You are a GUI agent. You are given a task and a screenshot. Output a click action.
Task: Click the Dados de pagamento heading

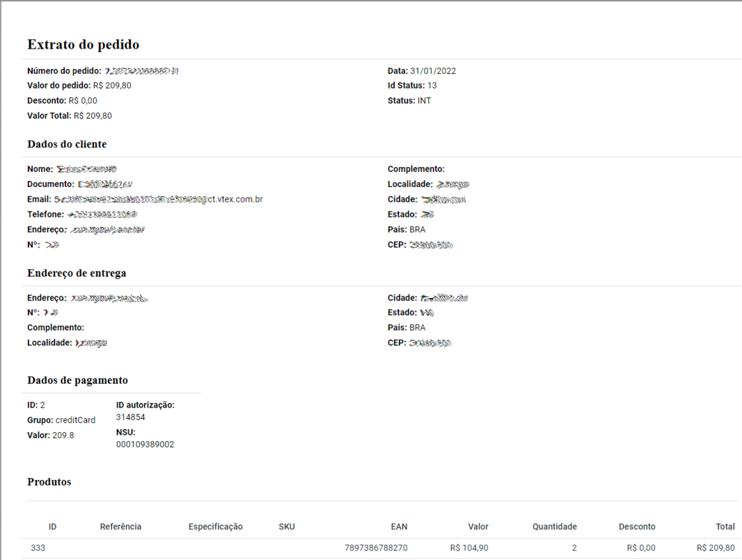pos(77,381)
